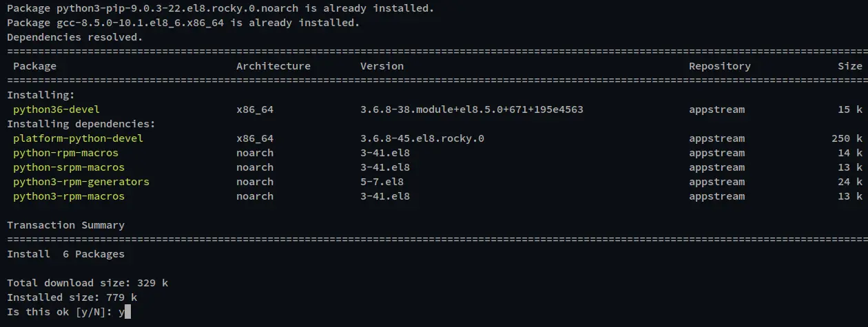Click version 3.6.8-45.el8.rocky.0 text
868x327 pixels.
[x=422, y=138]
